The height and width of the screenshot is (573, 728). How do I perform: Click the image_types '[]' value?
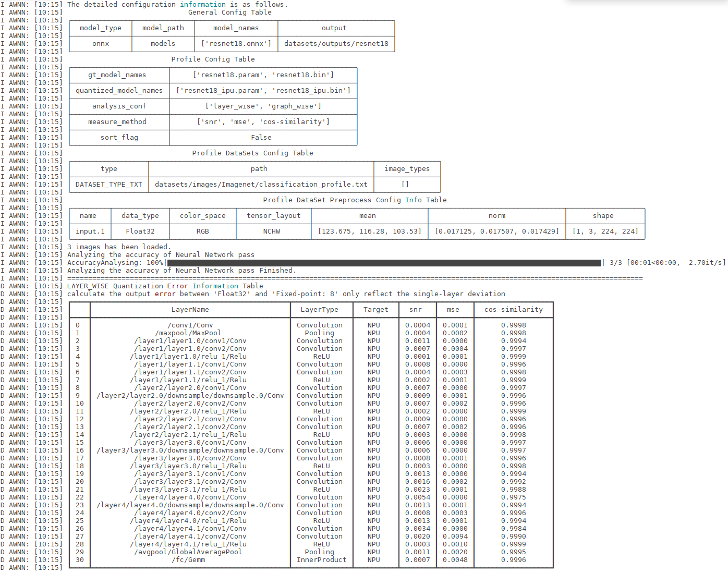tap(405, 185)
